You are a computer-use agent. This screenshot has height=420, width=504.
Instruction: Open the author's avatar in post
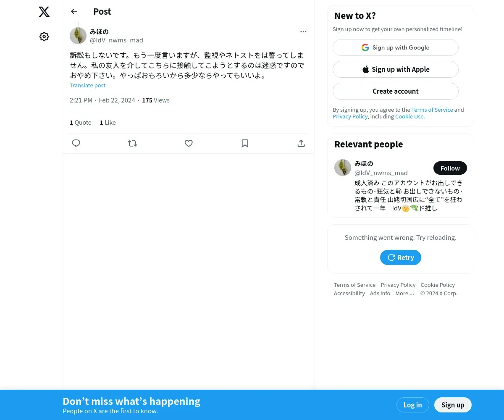tap(78, 36)
